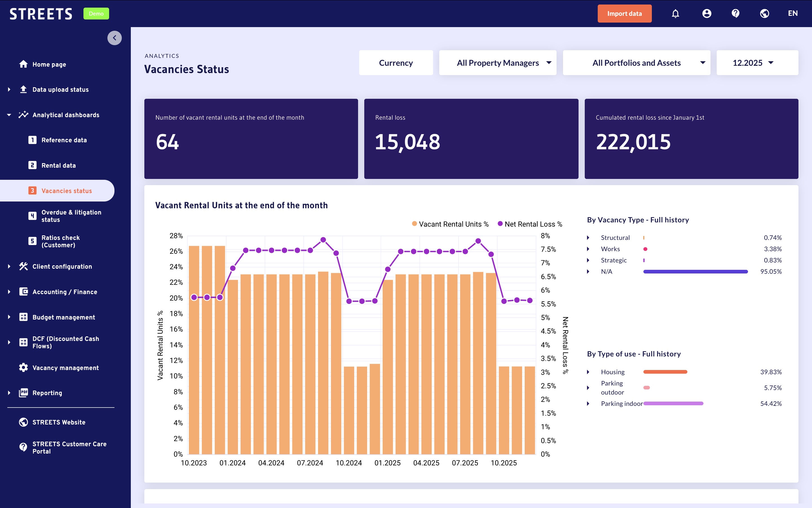Click the Client configuration tools icon
812x508 pixels.
point(23,266)
